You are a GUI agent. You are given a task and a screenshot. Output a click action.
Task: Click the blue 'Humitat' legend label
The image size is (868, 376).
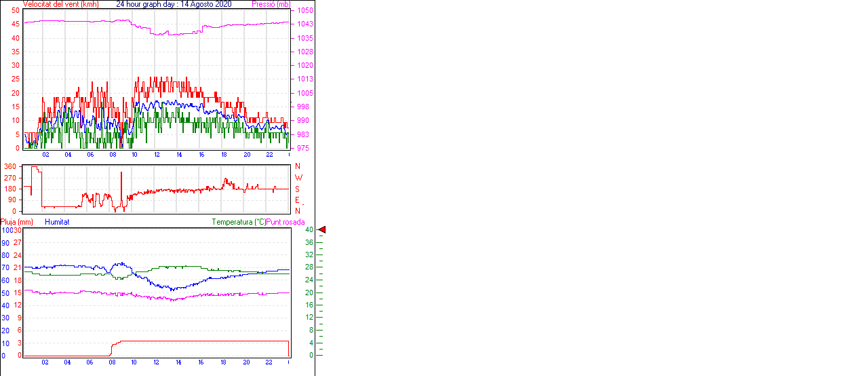pyautogui.click(x=57, y=222)
